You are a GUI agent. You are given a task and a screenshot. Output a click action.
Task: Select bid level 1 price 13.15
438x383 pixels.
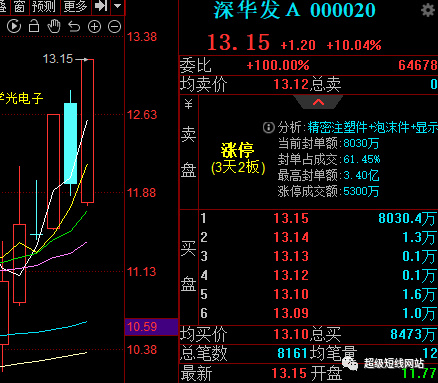click(291, 218)
